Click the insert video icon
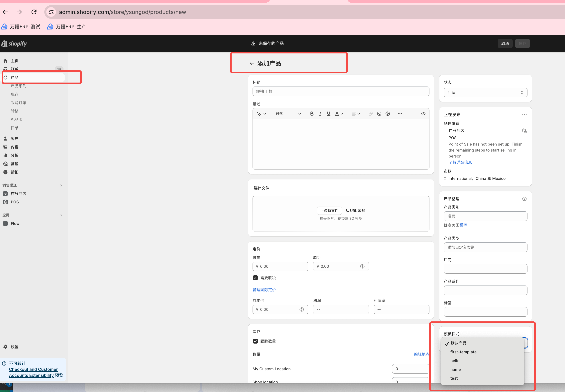This screenshot has height=392, width=565. pos(388,114)
